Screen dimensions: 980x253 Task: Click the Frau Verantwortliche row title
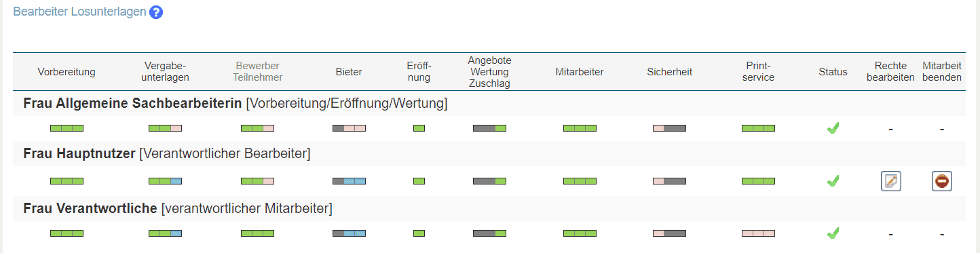90,208
